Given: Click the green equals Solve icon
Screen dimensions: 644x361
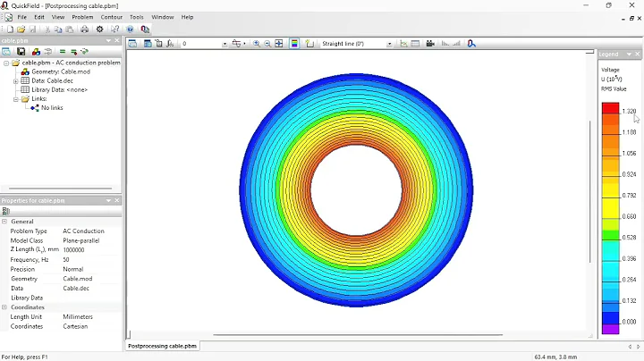Looking at the screenshot, I should (x=63, y=51).
